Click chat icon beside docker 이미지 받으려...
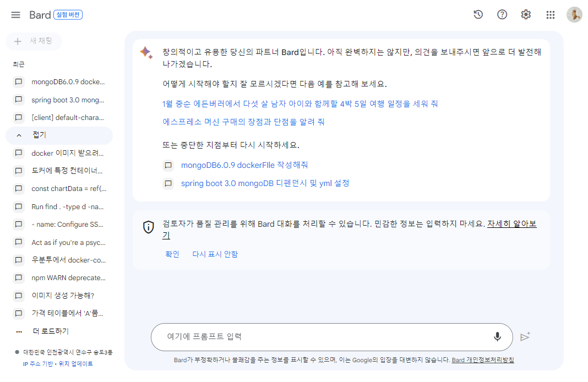 (x=18, y=153)
